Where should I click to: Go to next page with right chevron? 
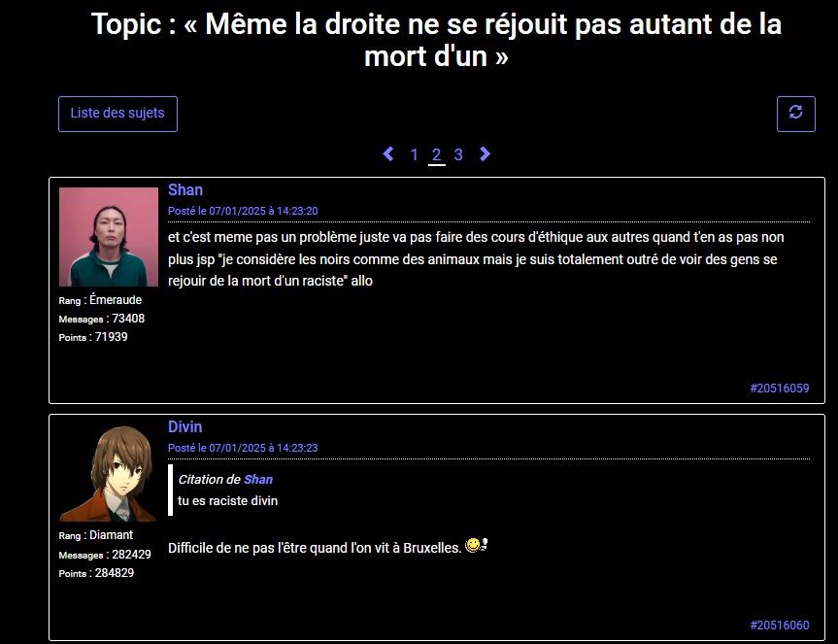click(485, 153)
